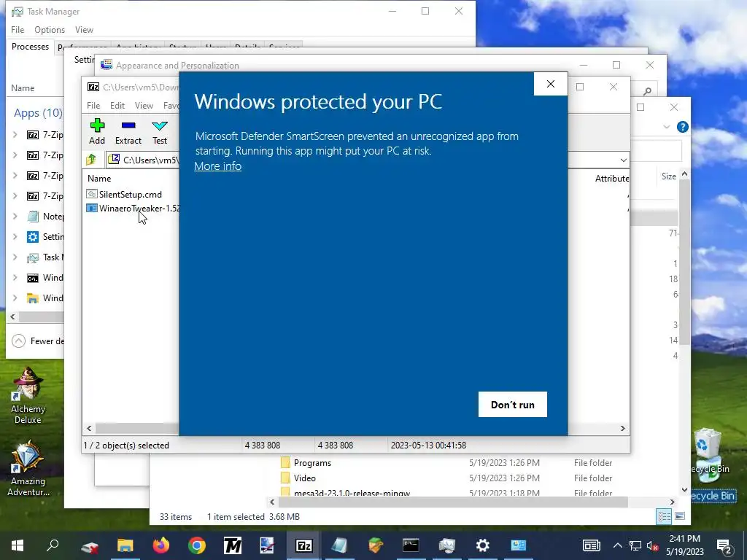
Task: Click the Name column header in 7-Zip
Action: tap(99, 179)
